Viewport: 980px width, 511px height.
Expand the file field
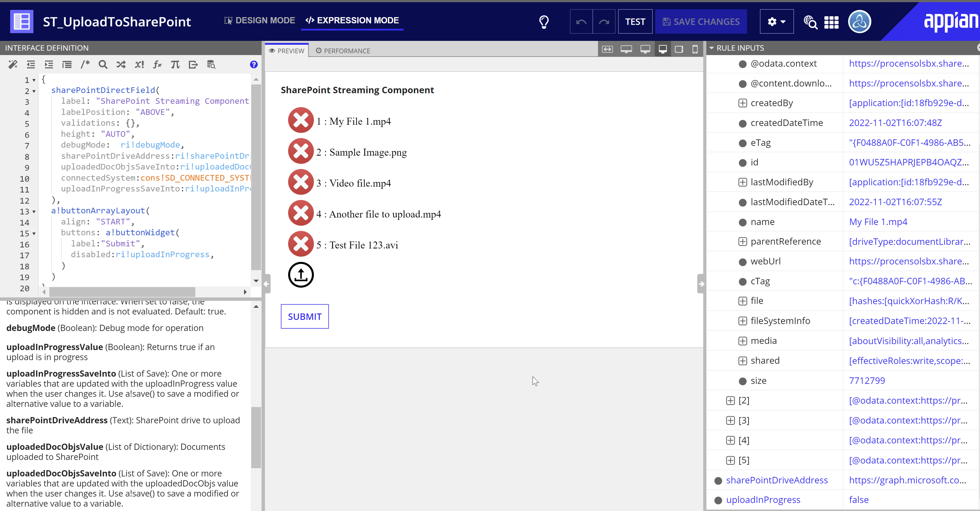[742, 301]
